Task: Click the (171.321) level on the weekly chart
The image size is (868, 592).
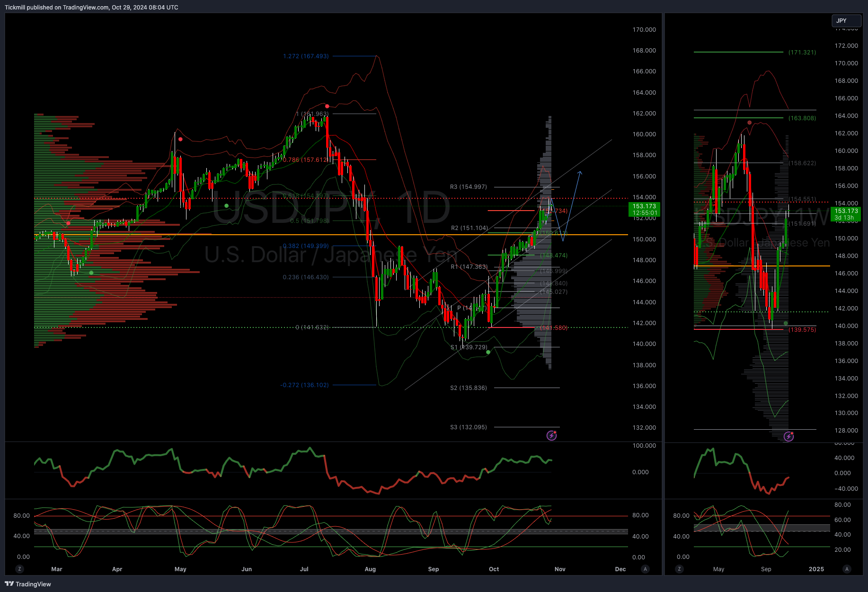Action: 802,53
